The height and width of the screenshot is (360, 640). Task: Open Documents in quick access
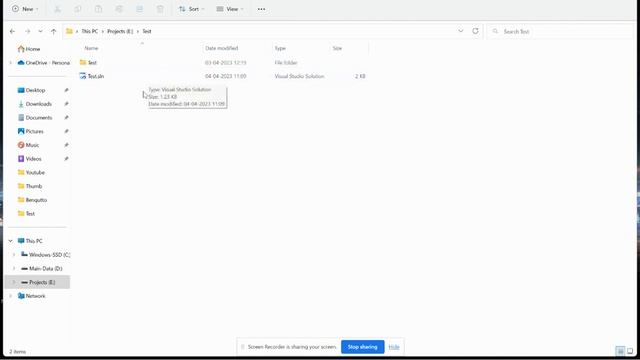point(35,118)
